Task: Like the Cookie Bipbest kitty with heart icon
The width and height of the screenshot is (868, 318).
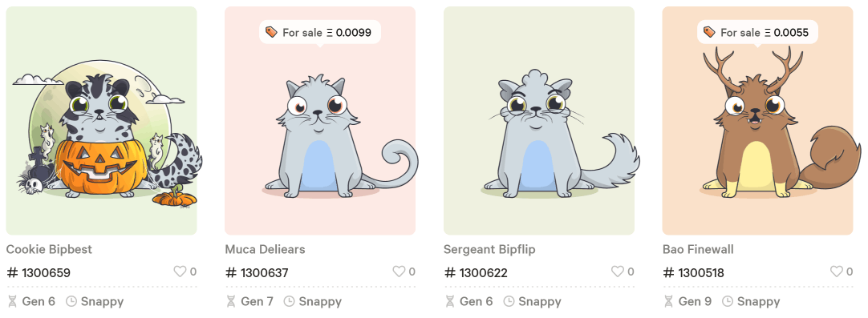Action: click(180, 272)
